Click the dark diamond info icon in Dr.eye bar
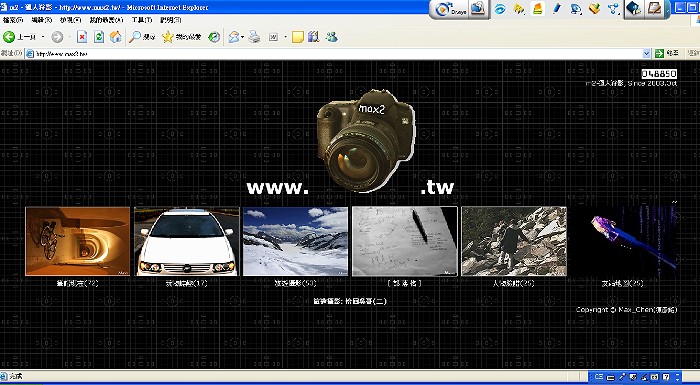Image resolution: width=700 pixels, height=385 pixels. pyautogui.click(x=634, y=9)
